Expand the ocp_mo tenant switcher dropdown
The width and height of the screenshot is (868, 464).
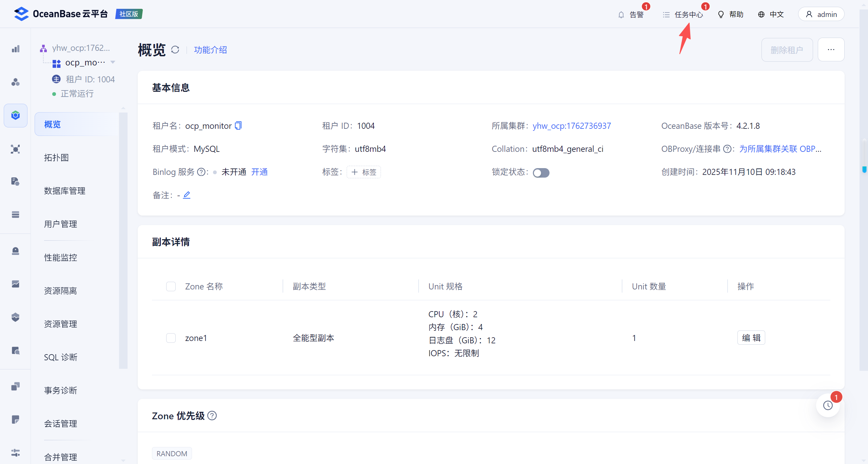pos(113,62)
